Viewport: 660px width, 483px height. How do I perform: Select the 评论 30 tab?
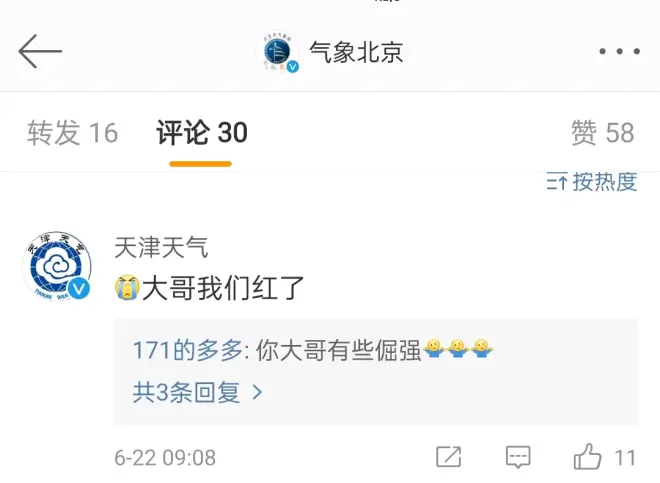click(x=202, y=133)
